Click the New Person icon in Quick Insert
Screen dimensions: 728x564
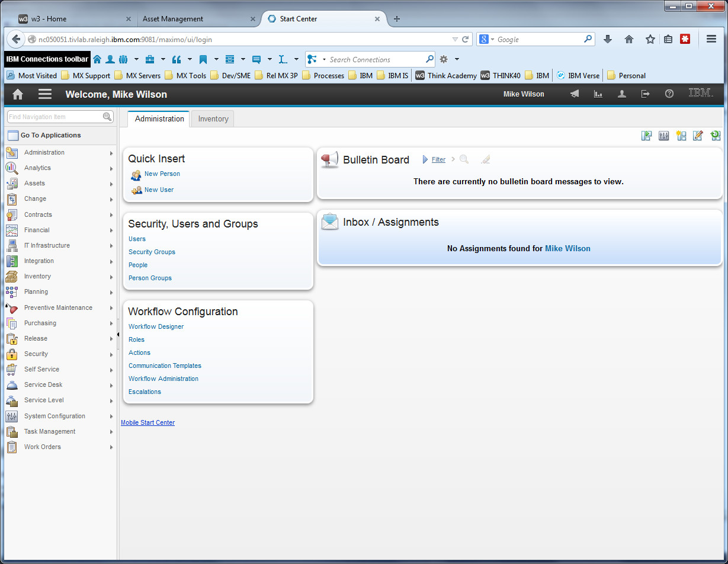pos(136,175)
